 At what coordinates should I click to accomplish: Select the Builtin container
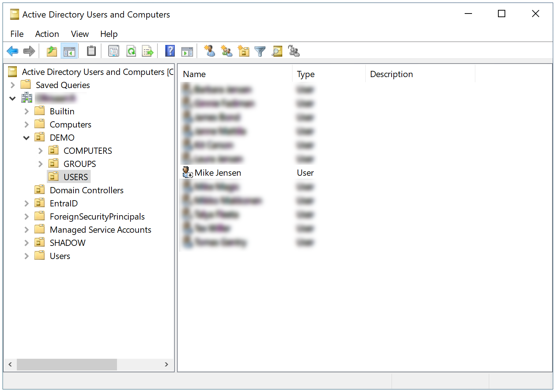point(62,111)
